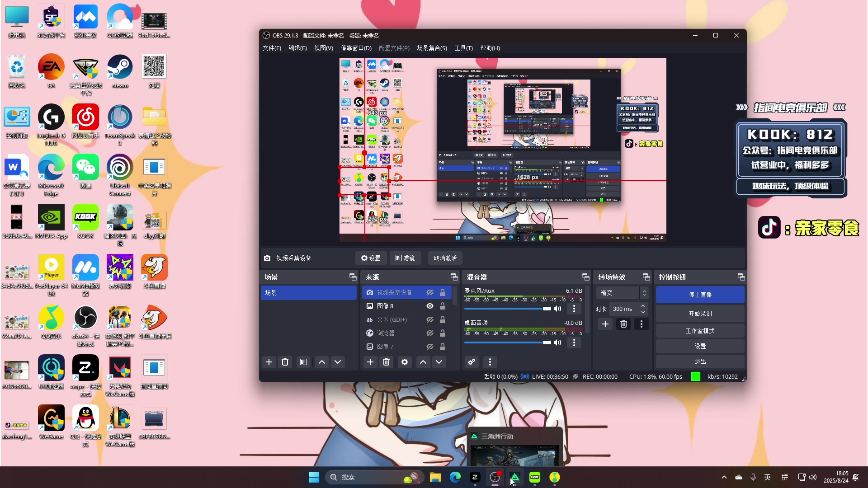The height and width of the screenshot is (488, 868).
Task: Add a new transition with the plus icon
Action: [605, 324]
